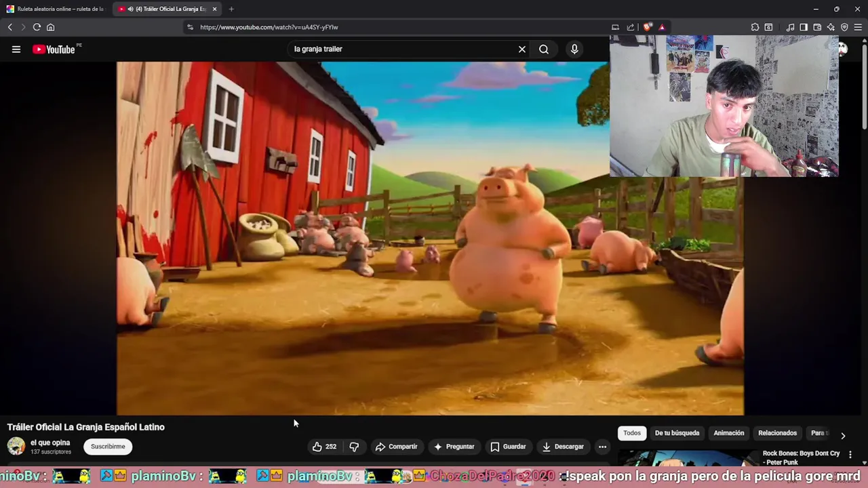Open 'el que opina' channel avatar
The image size is (868, 488).
click(x=16, y=446)
